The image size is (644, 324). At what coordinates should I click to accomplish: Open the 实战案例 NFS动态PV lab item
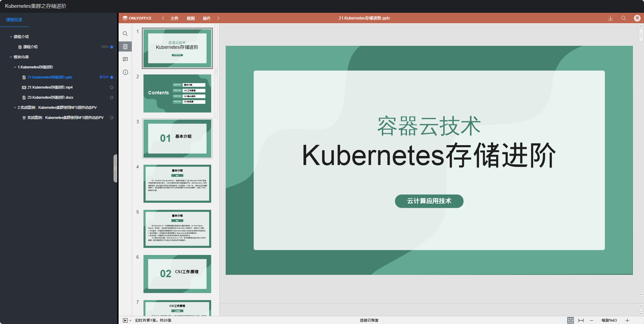(x=65, y=118)
